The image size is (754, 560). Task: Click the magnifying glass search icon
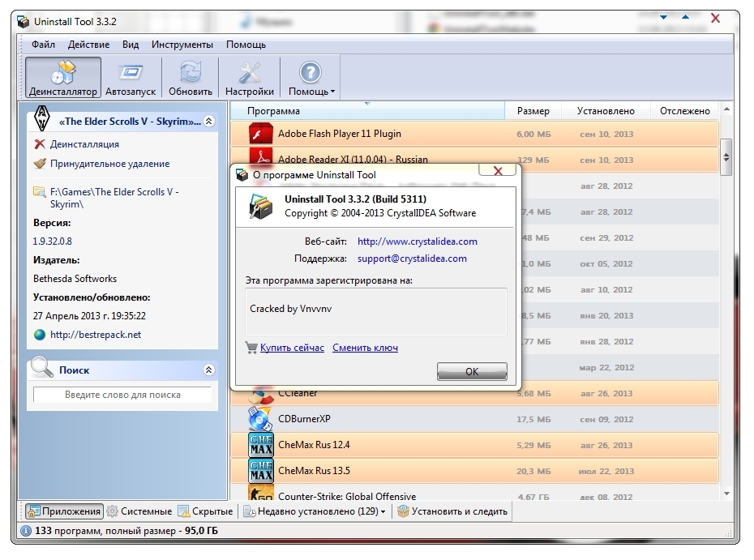pyautogui.click(x=41, y=367)
